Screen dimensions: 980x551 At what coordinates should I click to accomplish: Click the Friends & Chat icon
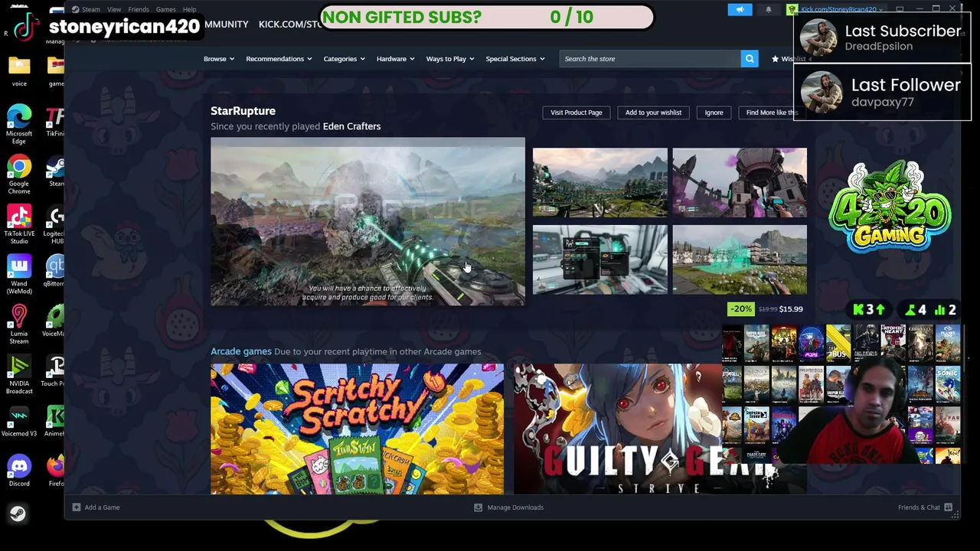tap(948, 507)
